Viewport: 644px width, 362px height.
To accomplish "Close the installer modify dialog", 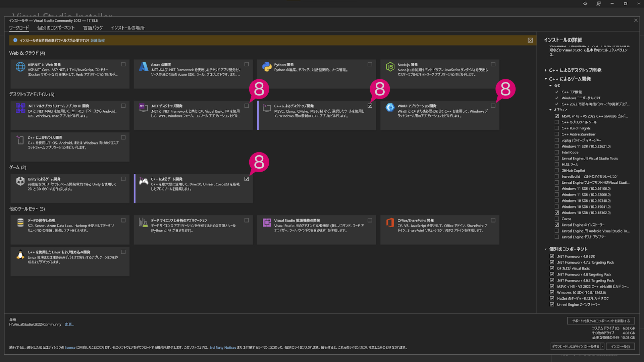I will 636,20.
